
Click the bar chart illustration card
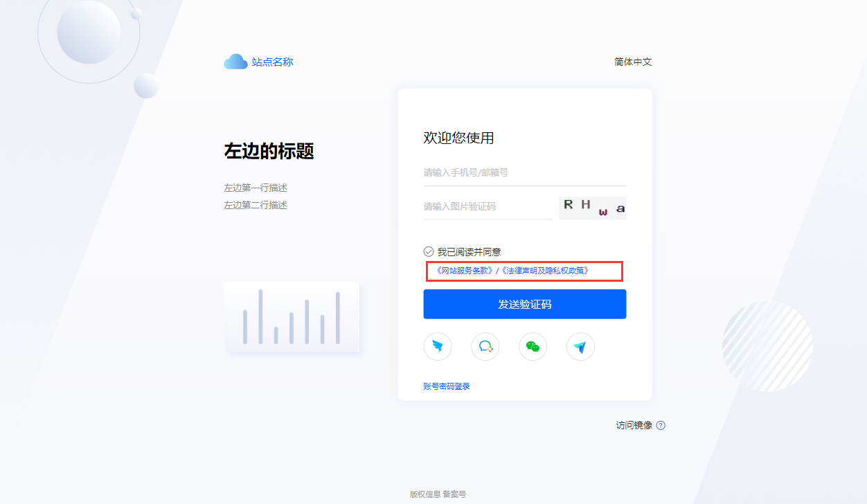(292, 317)
